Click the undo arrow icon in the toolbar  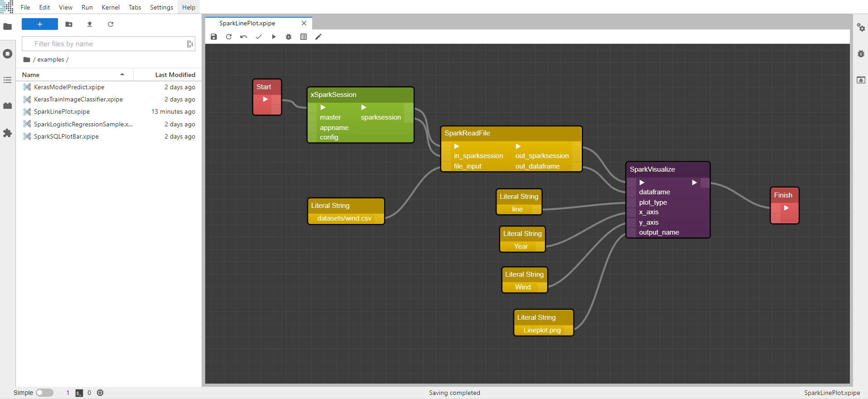[x=244, y=37]
